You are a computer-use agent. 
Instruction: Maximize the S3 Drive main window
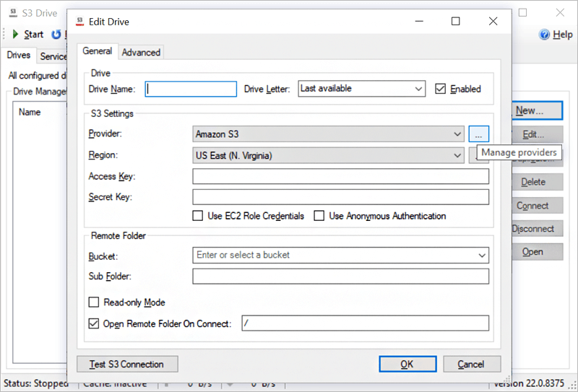click(x=522, y=13)
